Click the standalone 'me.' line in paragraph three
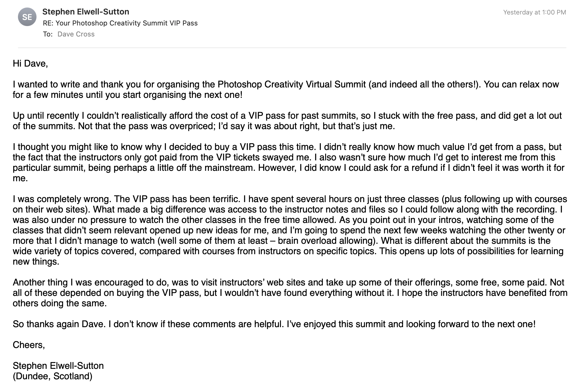The image size is (582, 392). tap(20, 178)
